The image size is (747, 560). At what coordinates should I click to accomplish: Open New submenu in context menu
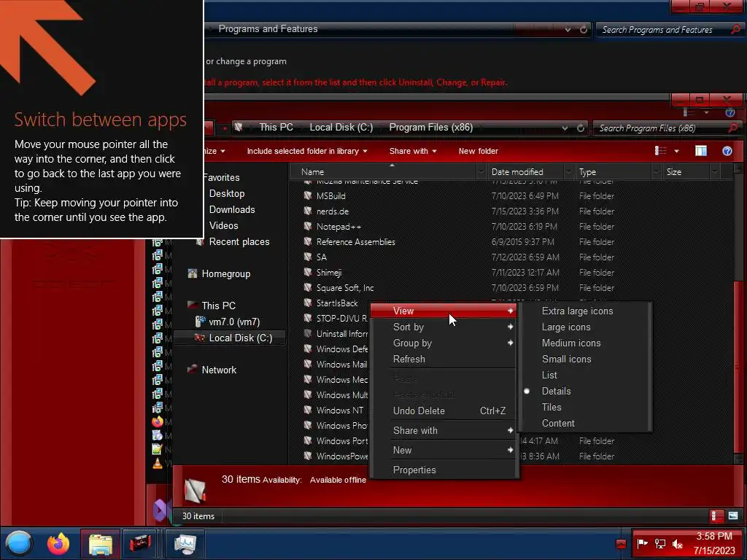(444, 450)
